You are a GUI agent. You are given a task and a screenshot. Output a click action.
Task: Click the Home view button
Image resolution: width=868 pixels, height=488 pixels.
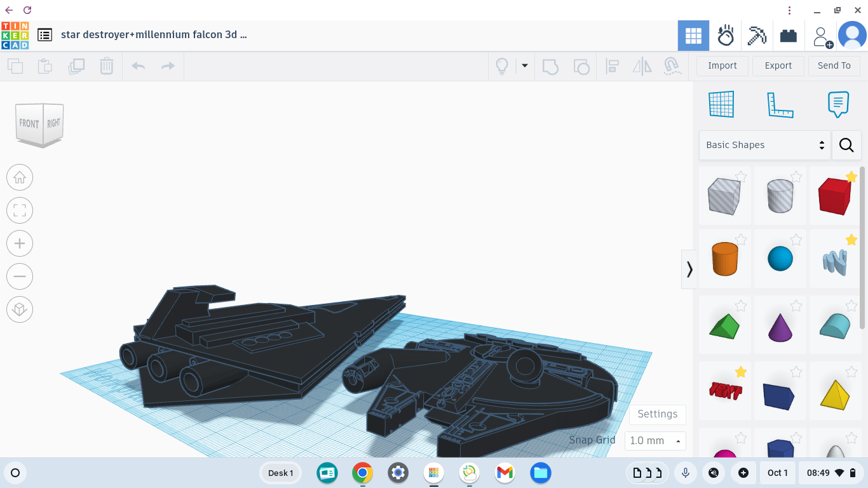(x=20, y=177)
